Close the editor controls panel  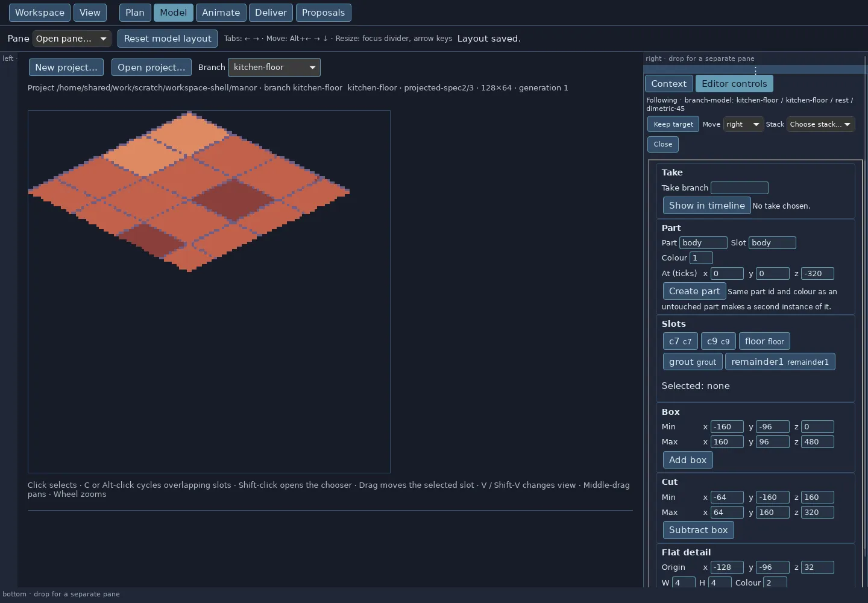point(663,144)
